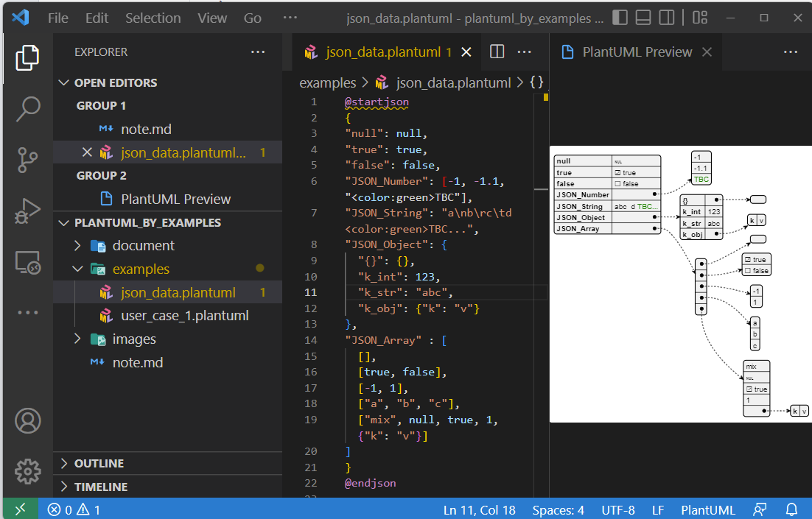
Task: Change indentation via Spaces: 4
Action: point(559,510)
